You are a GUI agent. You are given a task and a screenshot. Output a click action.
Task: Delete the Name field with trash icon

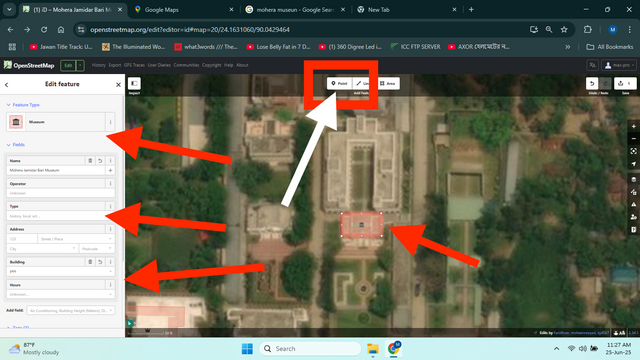pos(90,161)
